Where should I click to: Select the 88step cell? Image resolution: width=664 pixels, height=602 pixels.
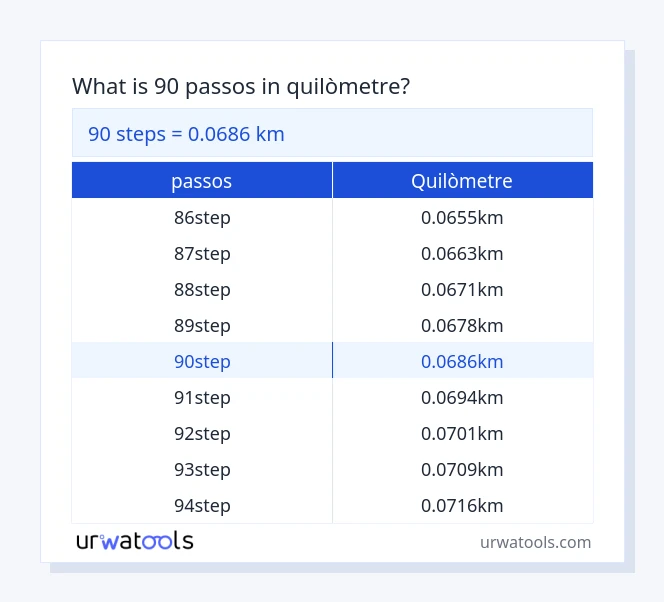coord(202,289)
